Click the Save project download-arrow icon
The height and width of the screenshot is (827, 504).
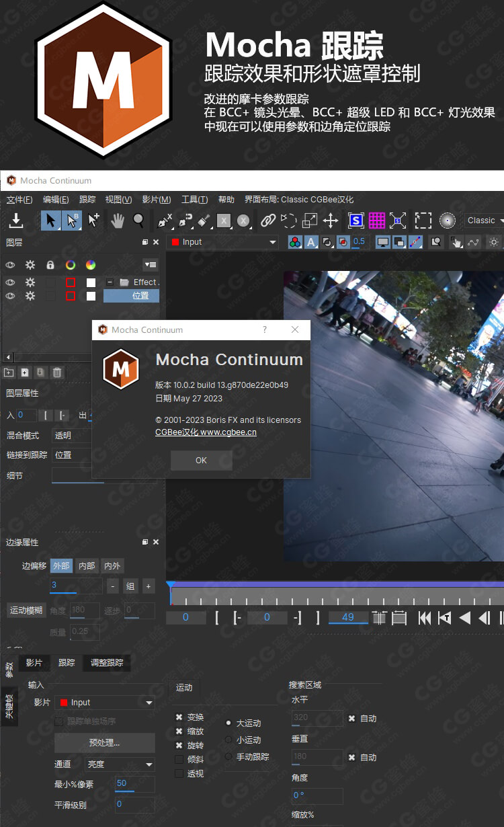coord(16,221)
